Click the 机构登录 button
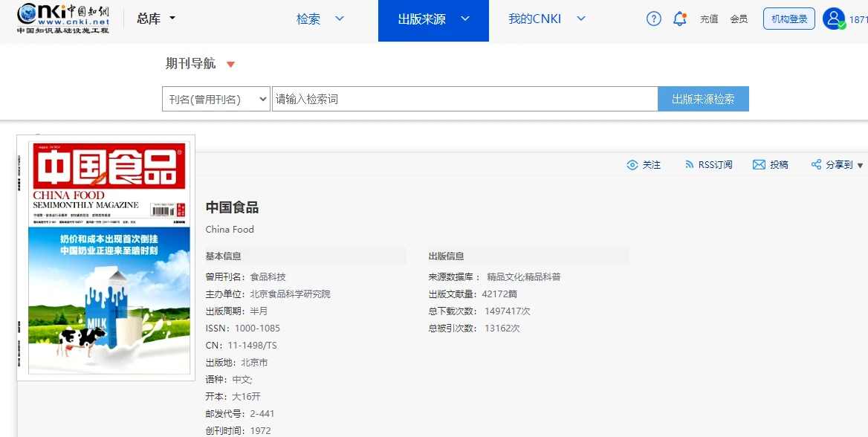The width and height of the screenshot is (868, 437). pyautogui.click(x=788, y=19)
